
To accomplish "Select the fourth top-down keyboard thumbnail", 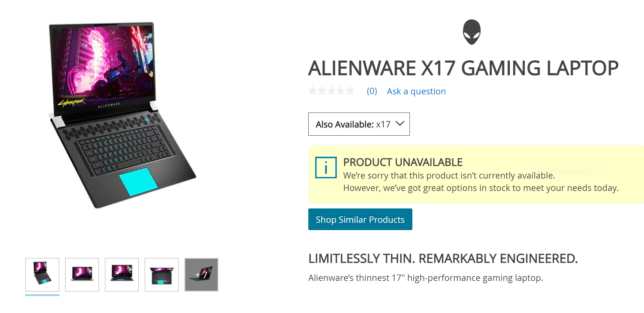I will 162,275.
